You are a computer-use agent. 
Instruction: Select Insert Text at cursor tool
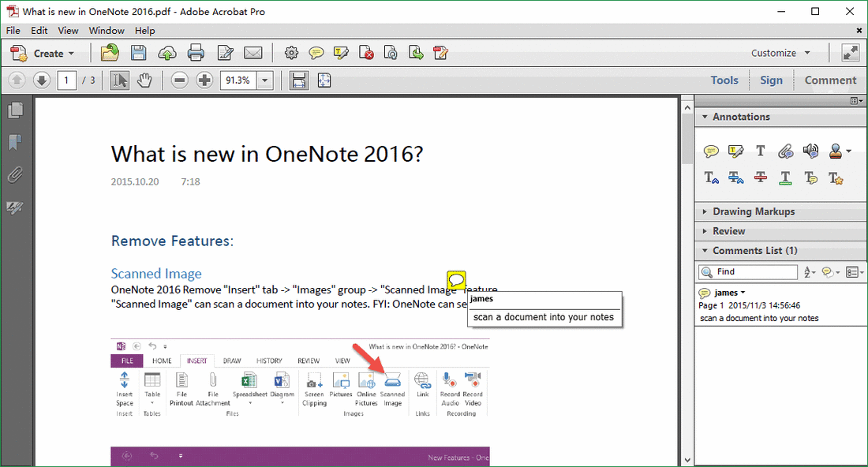click(711, 177)
